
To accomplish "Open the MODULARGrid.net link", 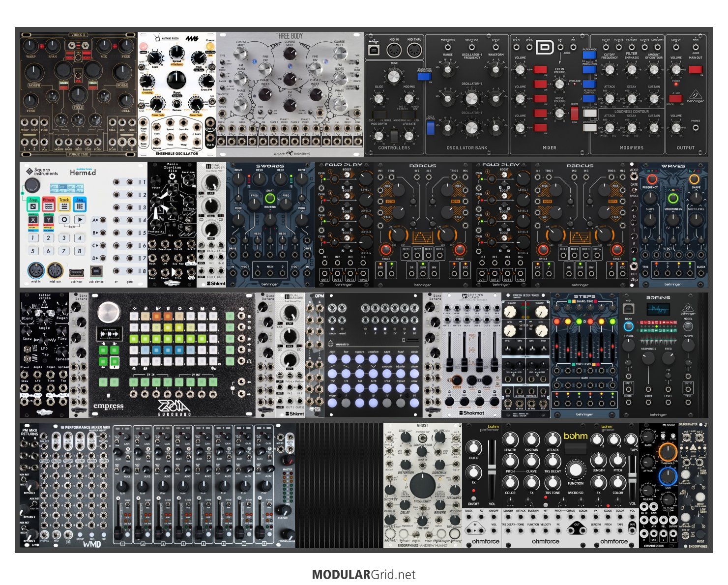I will [364, 575].
